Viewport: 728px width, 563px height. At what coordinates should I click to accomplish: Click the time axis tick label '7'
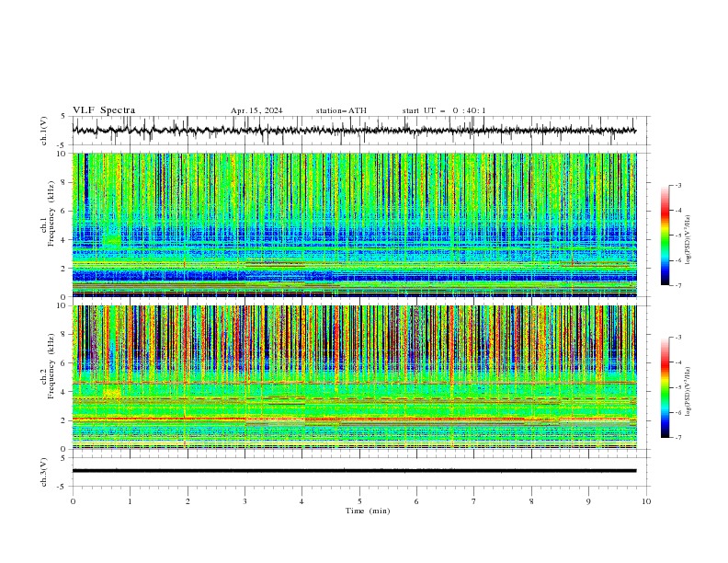point(474,501)
